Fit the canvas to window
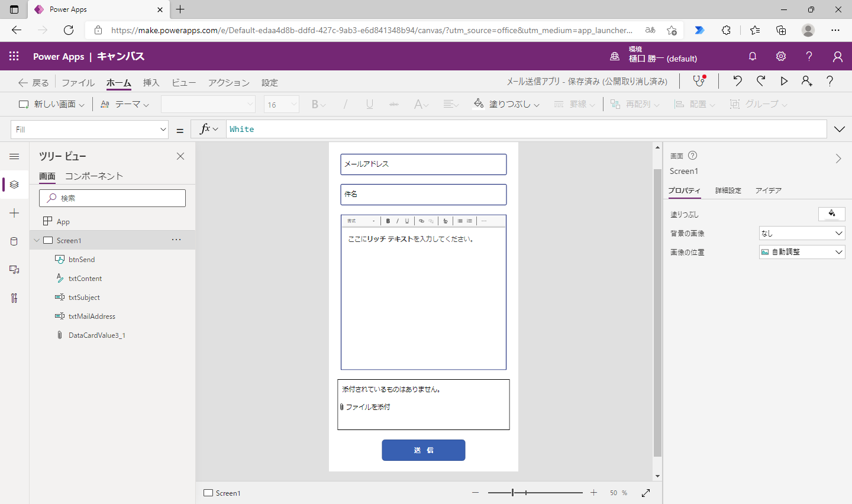 (646, 493)
